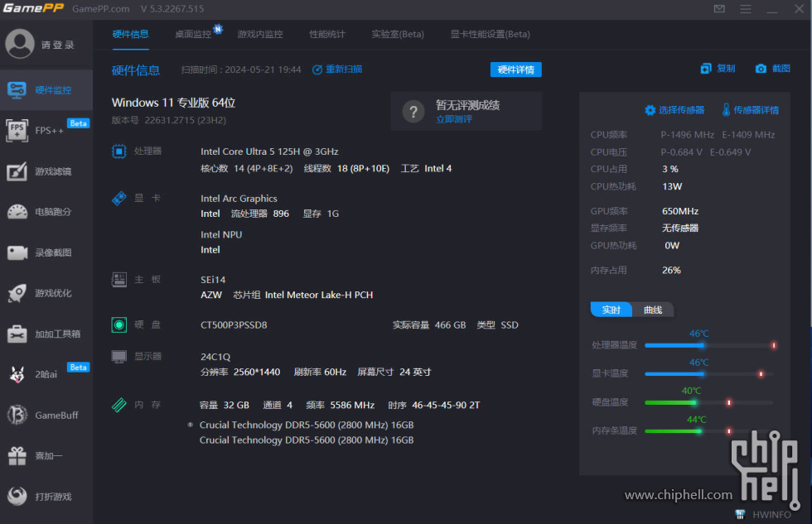Click the 硬盘温度 temperature bar
This screenshot has width=812, height=524.
pyautogui.click(x=709, y=402)
